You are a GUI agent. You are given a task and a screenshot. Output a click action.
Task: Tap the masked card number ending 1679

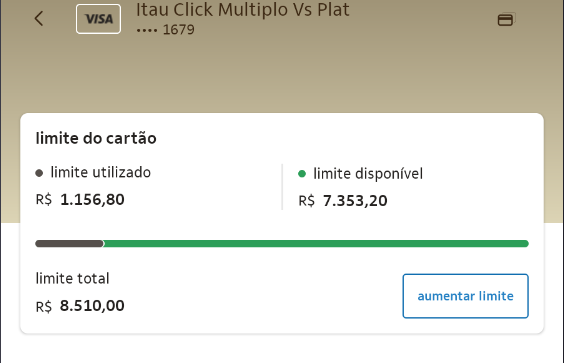[165, 30]
